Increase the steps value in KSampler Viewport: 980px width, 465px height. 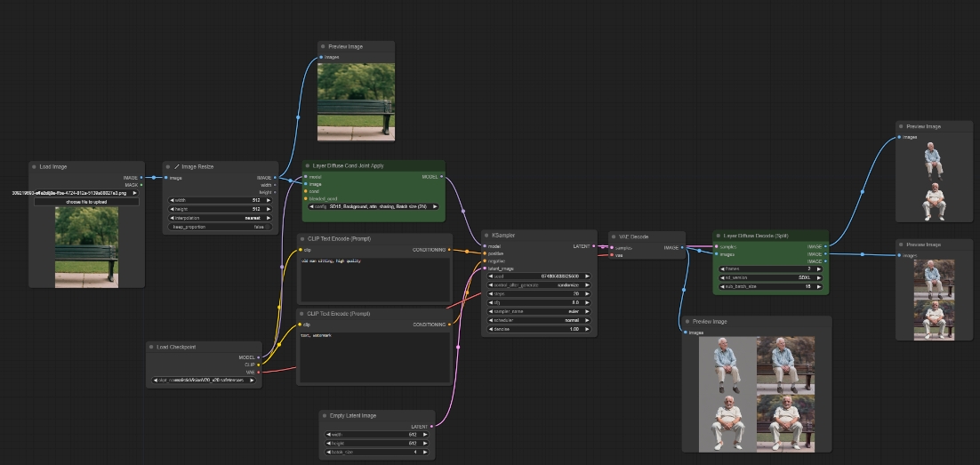pos(587,294)
